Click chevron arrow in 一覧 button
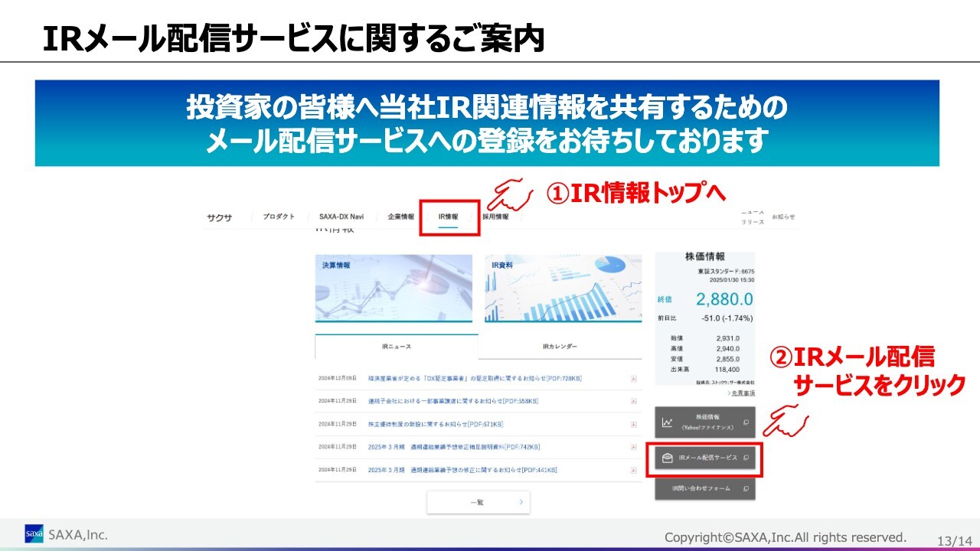The image size is (980, 551). [x=521, y=502]
